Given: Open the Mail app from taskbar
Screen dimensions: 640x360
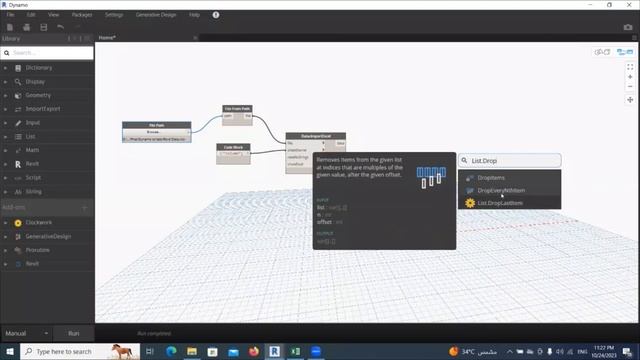Looking at the screenshot, I should coord(233,351).
